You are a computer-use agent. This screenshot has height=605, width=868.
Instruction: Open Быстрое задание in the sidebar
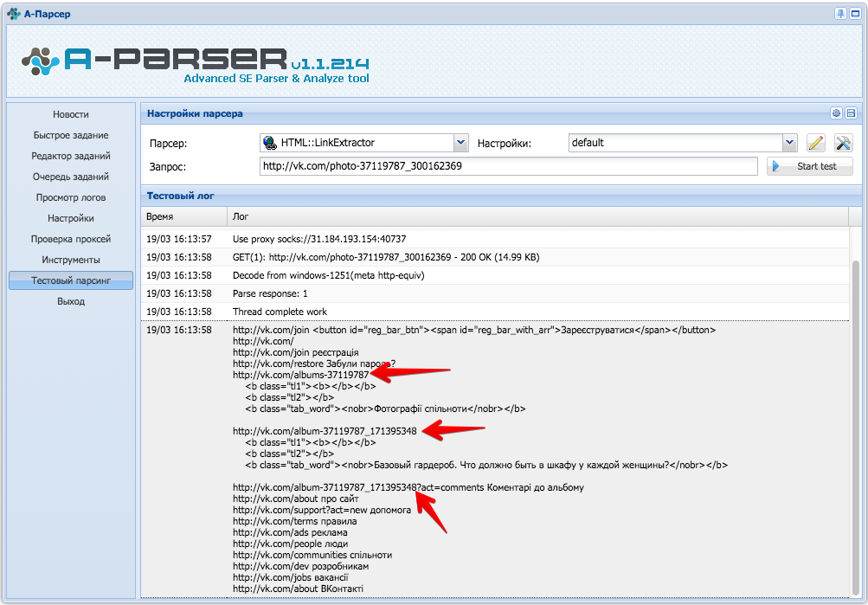tap(71, 135)
